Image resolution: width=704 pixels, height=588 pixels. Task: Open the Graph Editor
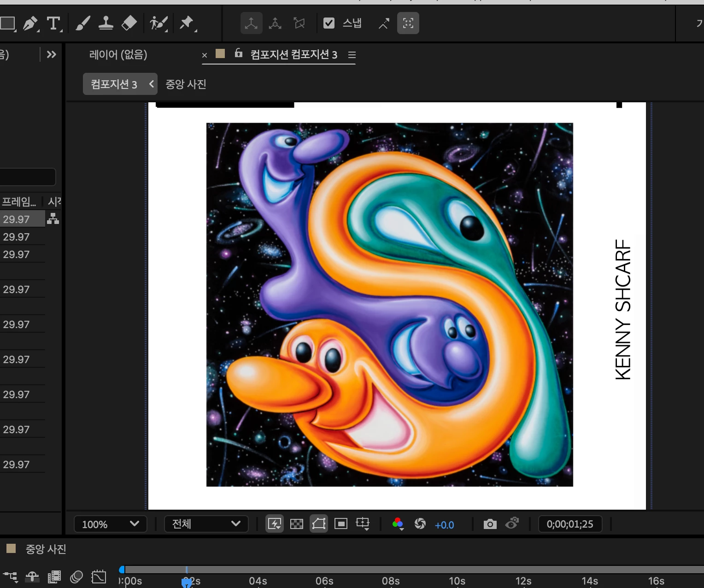(x=99, y=576)
